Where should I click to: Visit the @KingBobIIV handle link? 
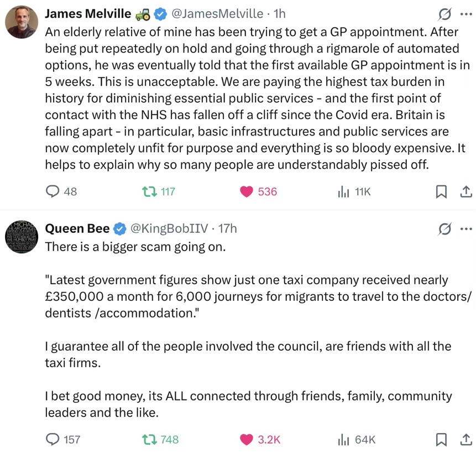click(169, 228)
